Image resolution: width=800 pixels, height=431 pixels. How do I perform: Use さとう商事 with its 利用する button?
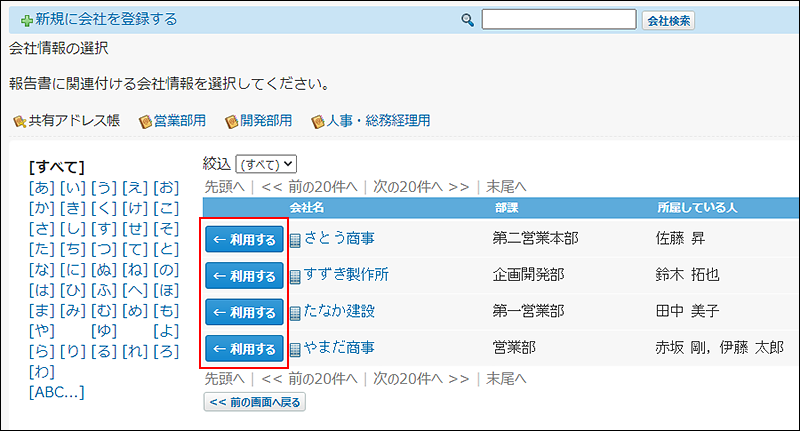pos(244,239)
